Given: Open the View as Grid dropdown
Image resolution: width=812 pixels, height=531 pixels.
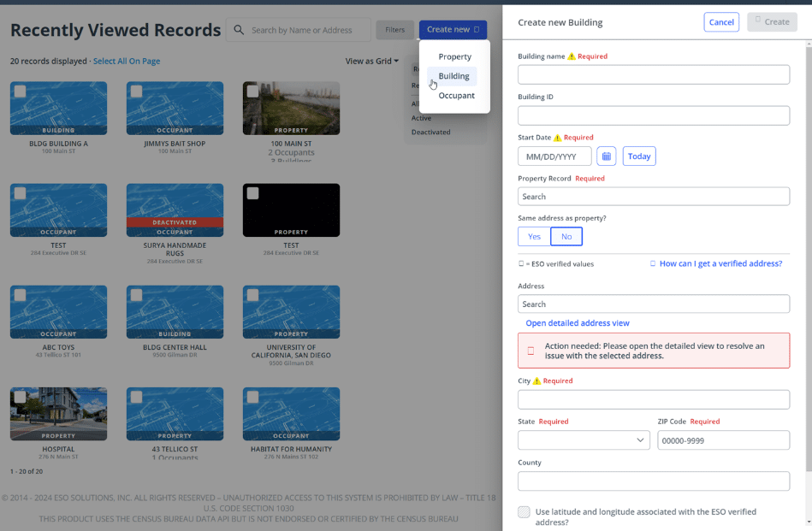Looking at the screenshot, I should pyautogui.click(x=371, y=62).
